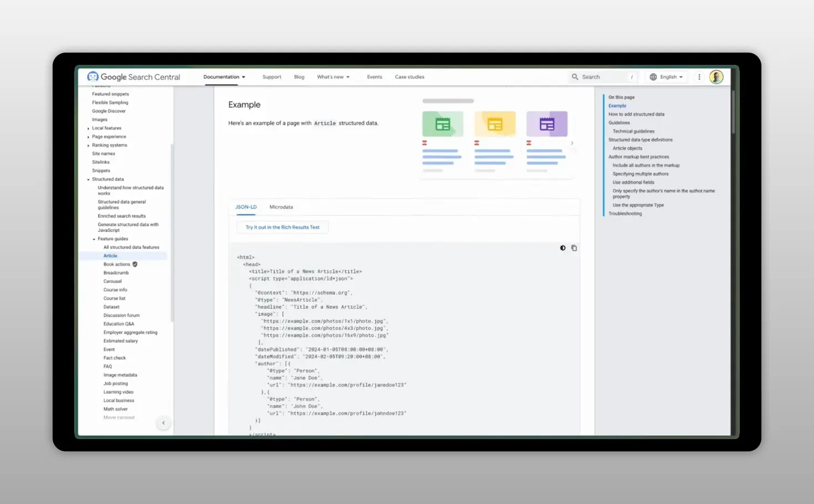Open Estimated salary in sidebar
Screen dimensions: 814x504
pyautogui.click(x=121, y=341)
